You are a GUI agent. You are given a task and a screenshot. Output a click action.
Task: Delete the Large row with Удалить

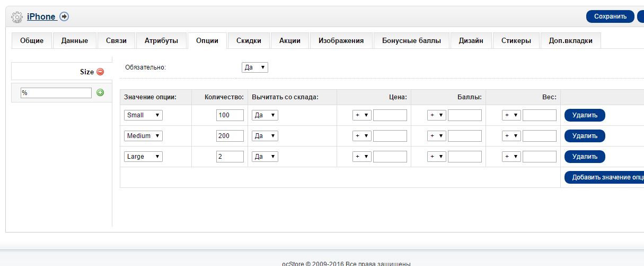click(x=585, y=157)
